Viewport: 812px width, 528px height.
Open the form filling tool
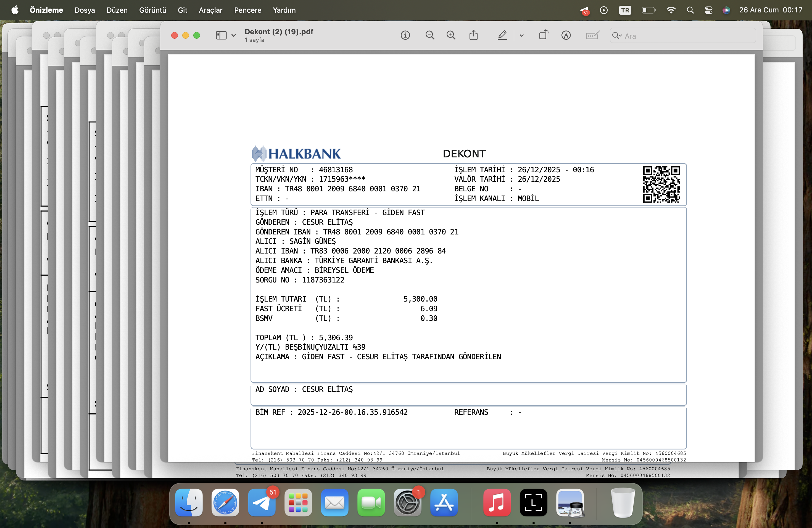pos(592,35)
